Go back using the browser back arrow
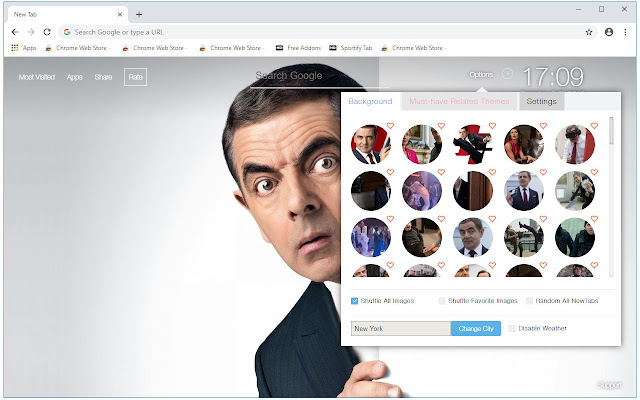The image size is (640, 400). click(x=15, y=32)
